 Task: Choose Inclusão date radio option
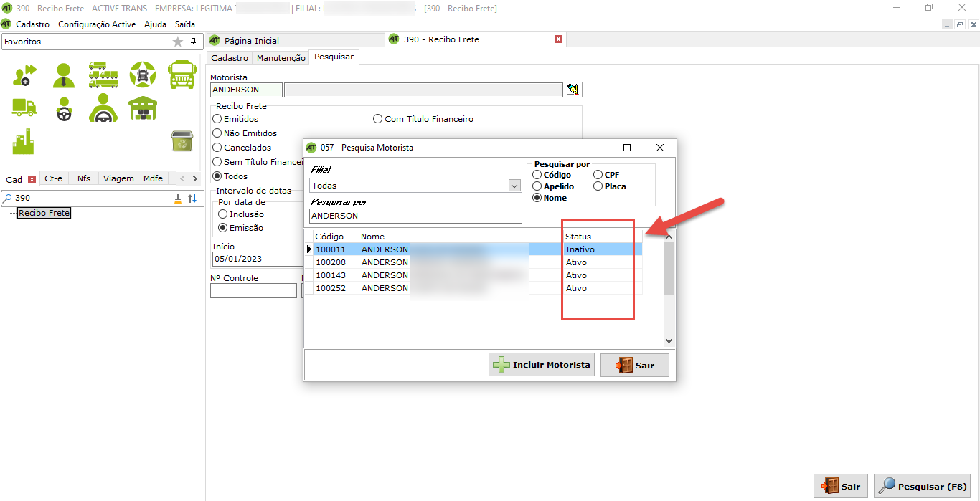pyautogui.click(x=223, y=214)
